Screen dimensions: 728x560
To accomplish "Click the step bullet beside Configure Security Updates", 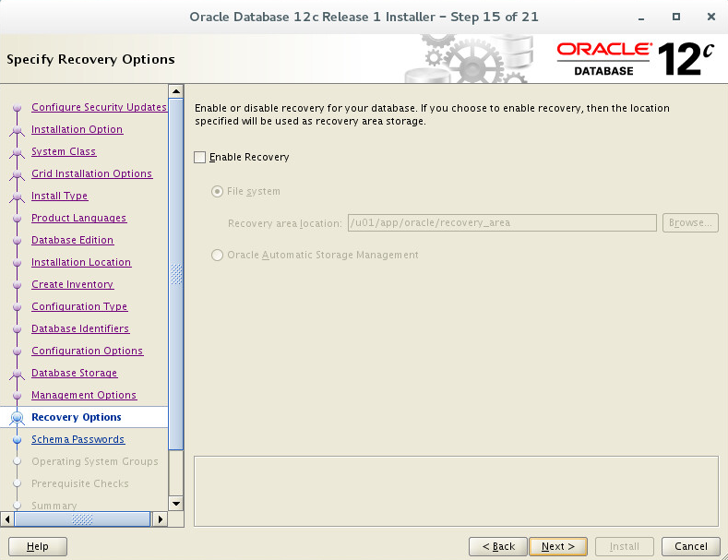I will click(18, 108).
